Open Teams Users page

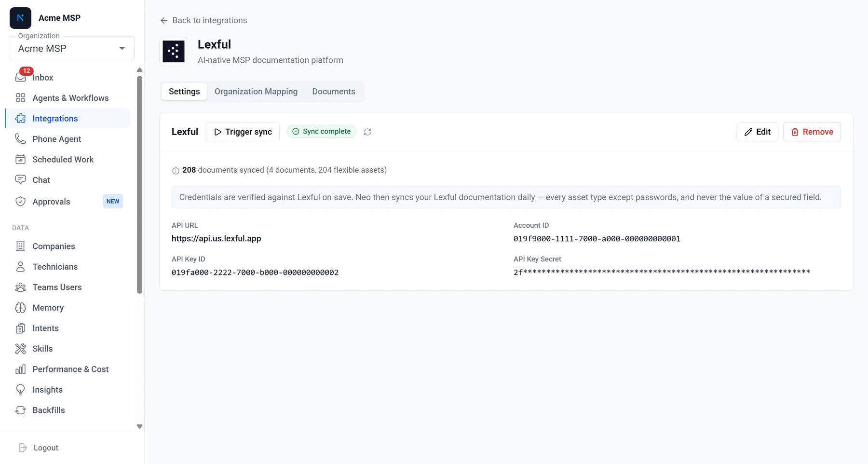[68, 287]
